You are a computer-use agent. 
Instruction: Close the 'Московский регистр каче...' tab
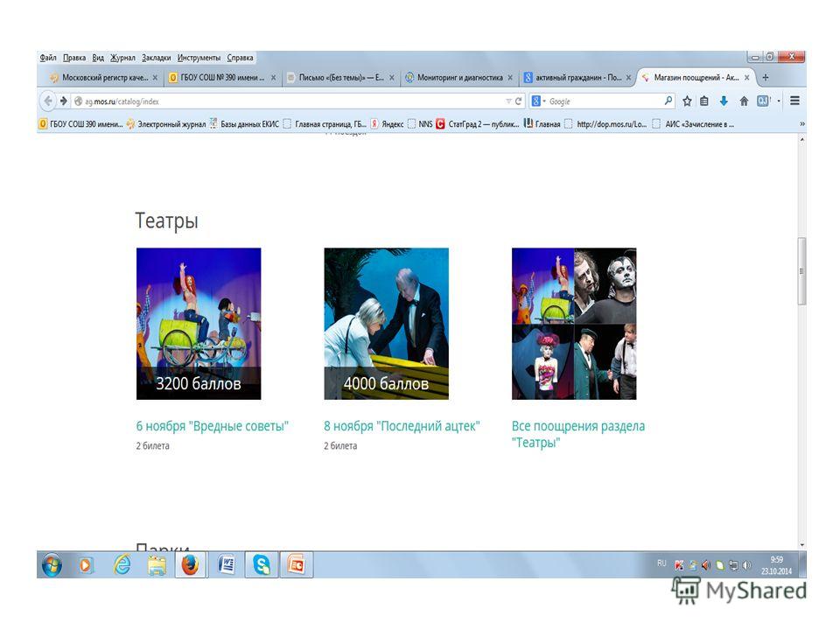point(155,78)
